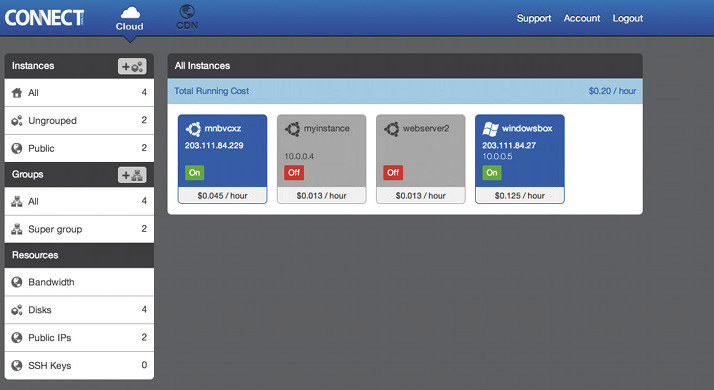This screenshot has width=714, height=390.
Task: Open Bandwidth resources
Action: pyautogui.click(x=79, y=282)
